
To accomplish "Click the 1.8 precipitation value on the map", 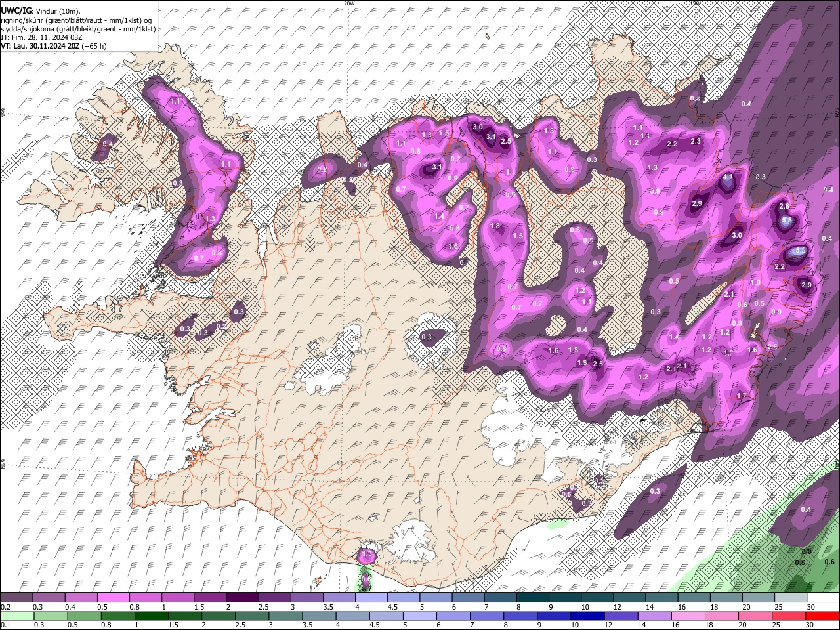I will (x=495, y=226).
